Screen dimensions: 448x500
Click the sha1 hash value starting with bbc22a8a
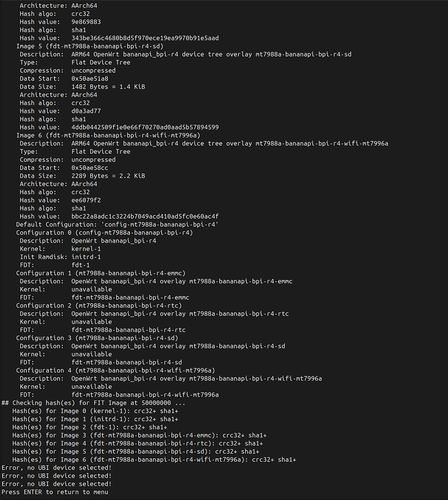145,216
